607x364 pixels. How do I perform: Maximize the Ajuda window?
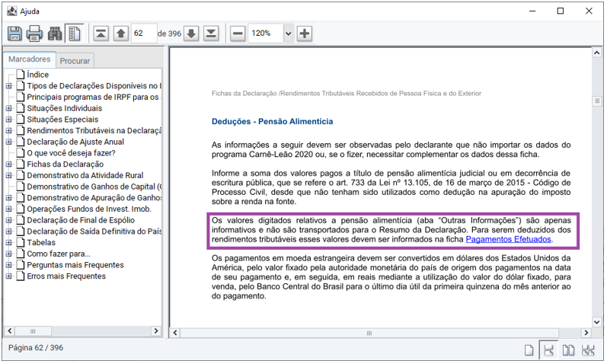[x=560, y=11]
